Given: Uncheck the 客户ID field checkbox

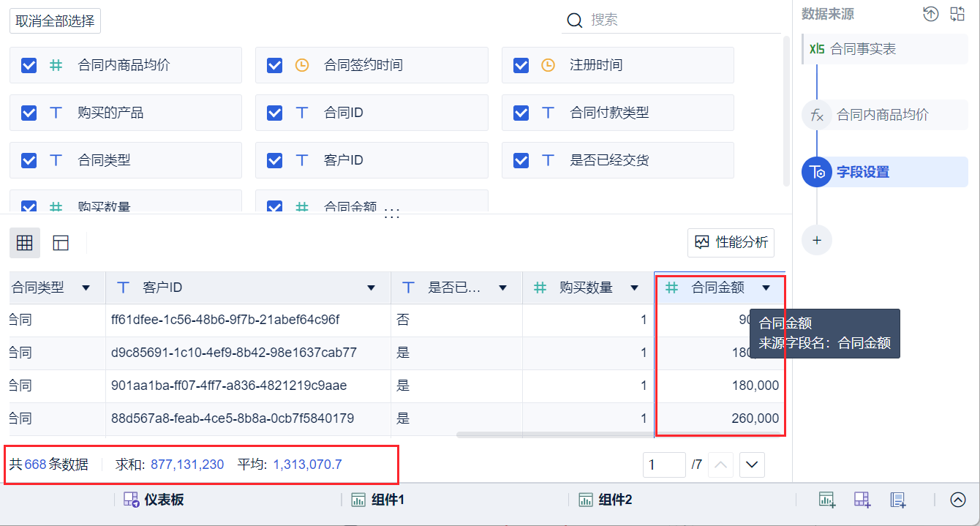Looking at the screenshot, I should click(x=274, y=160).
